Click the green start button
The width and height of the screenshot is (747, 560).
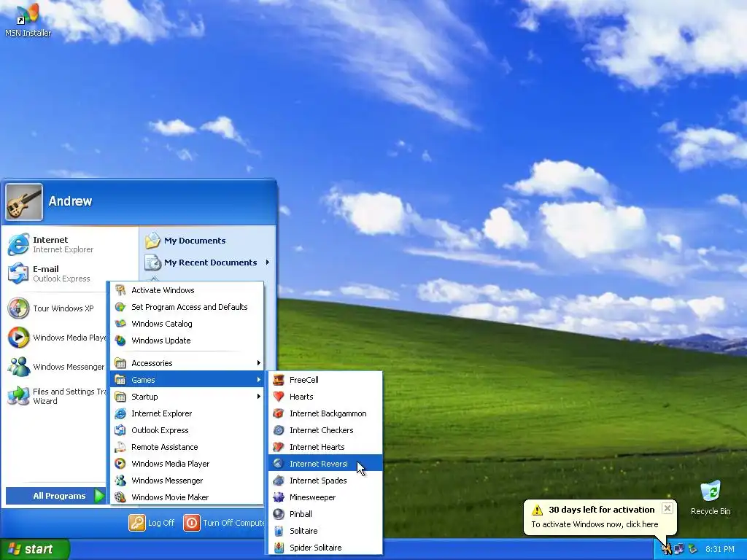(x=35, y=549)
